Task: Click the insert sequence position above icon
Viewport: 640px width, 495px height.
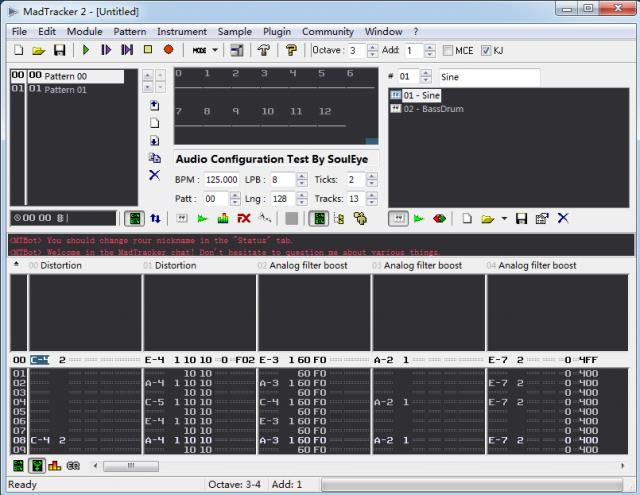Action: pyautogui.click(x=154, y=105)
